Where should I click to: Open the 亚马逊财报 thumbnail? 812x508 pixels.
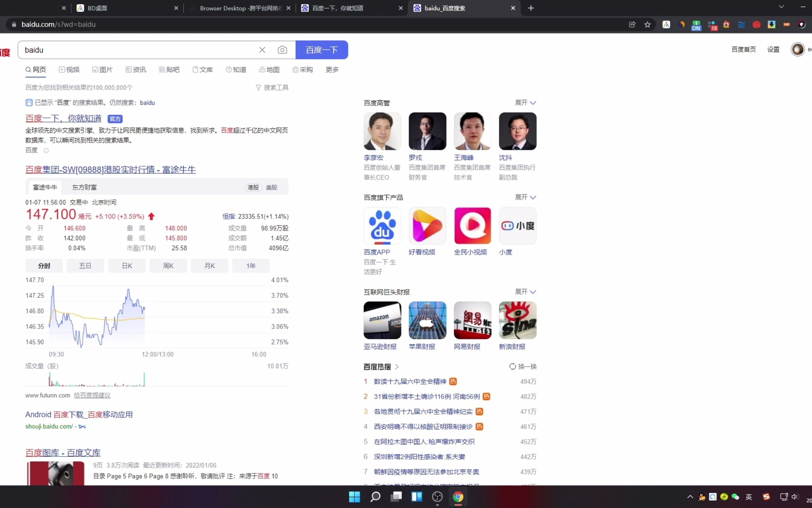coord(382,320)
